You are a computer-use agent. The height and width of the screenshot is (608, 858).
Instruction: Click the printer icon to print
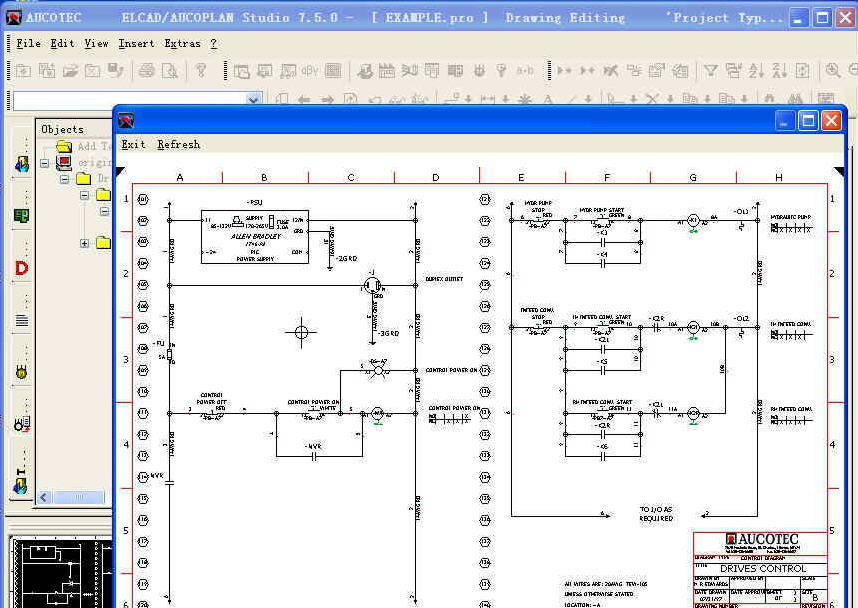148,72
